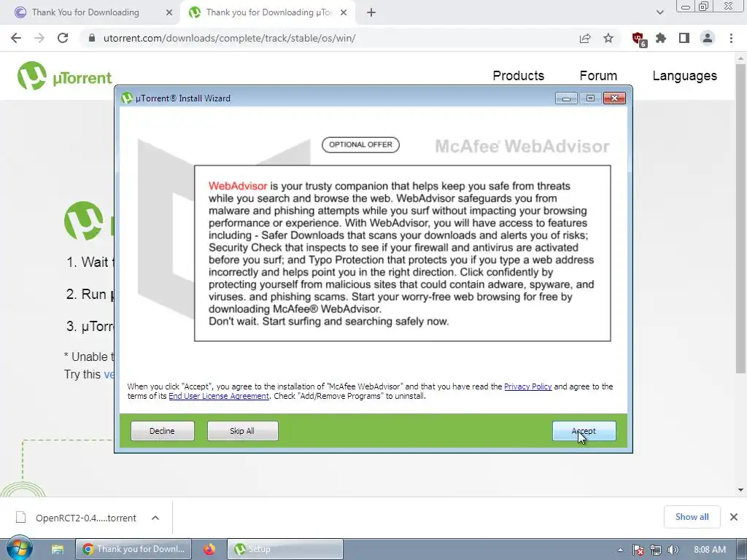The image size is (747, 560).
Task: Click the Accept button in install wizard
Action: point(584,431)
